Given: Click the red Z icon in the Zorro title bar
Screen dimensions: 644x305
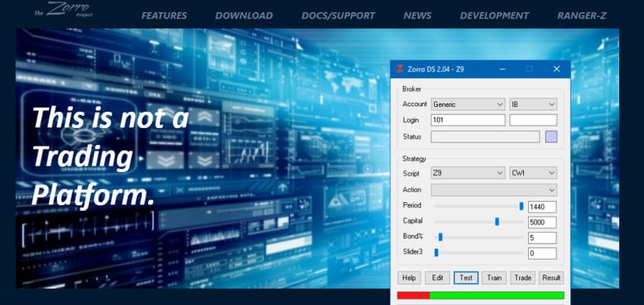Looking at the screenshot, I should tap(399, 69).
